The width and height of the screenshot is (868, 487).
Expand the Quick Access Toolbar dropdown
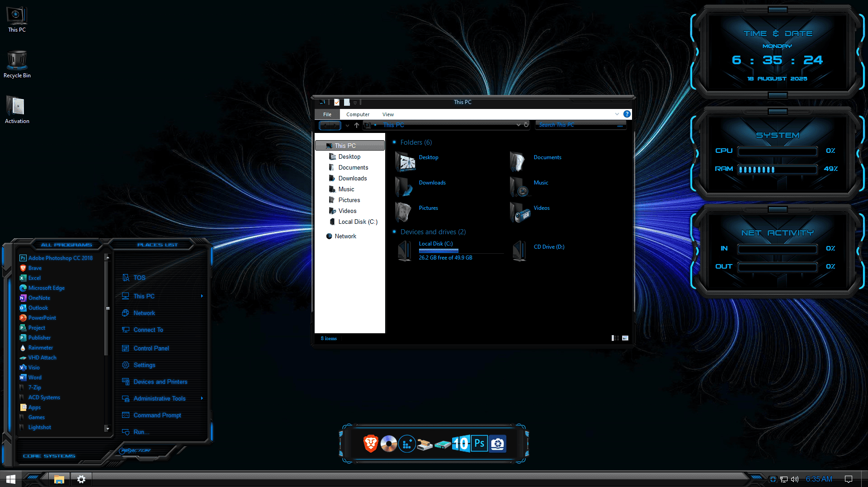coord(355,103)
